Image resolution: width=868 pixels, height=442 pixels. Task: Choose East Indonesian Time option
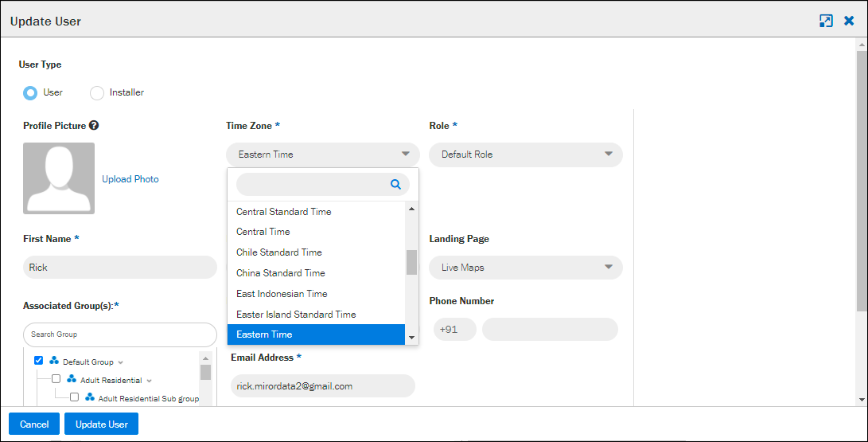(x=316, y=294)
